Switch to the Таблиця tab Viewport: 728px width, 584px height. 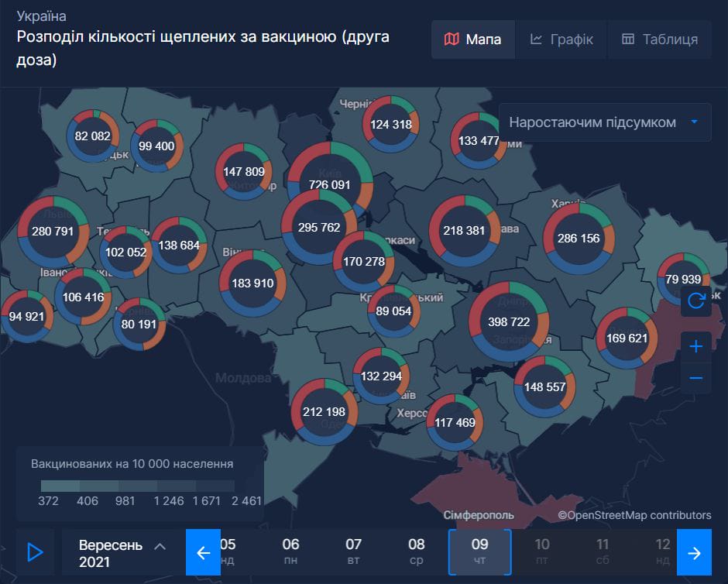660,40
